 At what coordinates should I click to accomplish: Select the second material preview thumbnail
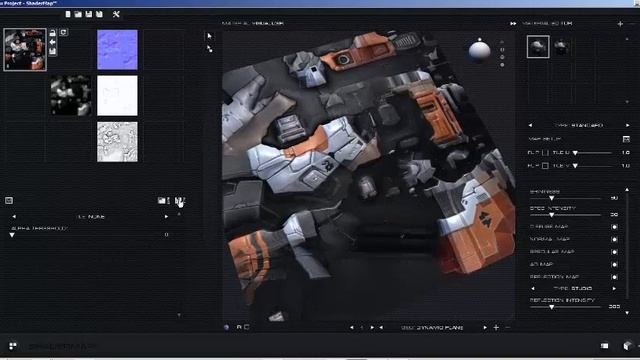tap(562, 47)
